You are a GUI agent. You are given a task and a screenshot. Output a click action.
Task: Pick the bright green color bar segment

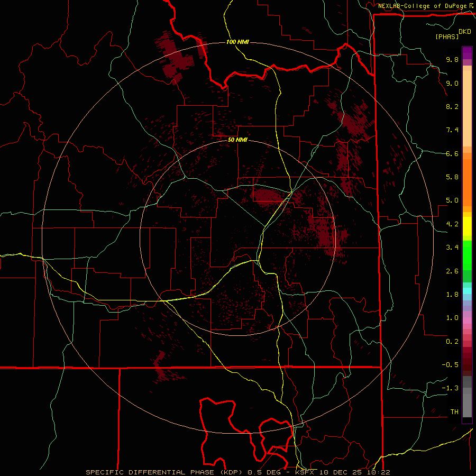467,255
